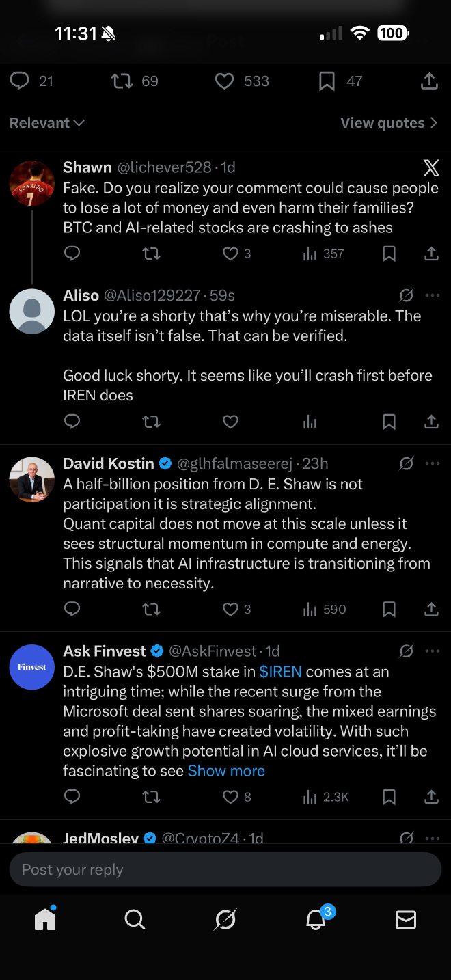Like Aliso's reply
Viewport: 451px width, 980px height.
[x=231, y=422]
